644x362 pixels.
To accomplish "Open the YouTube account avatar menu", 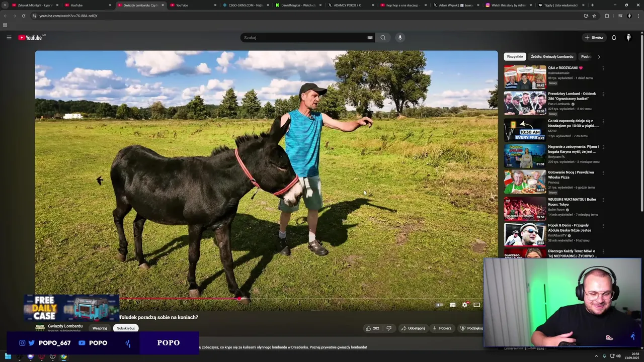I will point(628,37).
